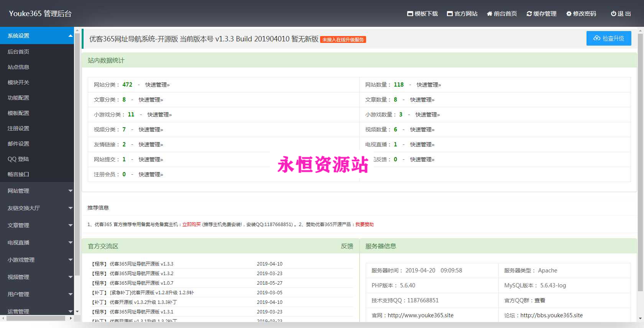The width and height of the screenshot is (644, 328).
Task: Click the official website icon in header
Action: pyautogui.click(x=450, y=14)
